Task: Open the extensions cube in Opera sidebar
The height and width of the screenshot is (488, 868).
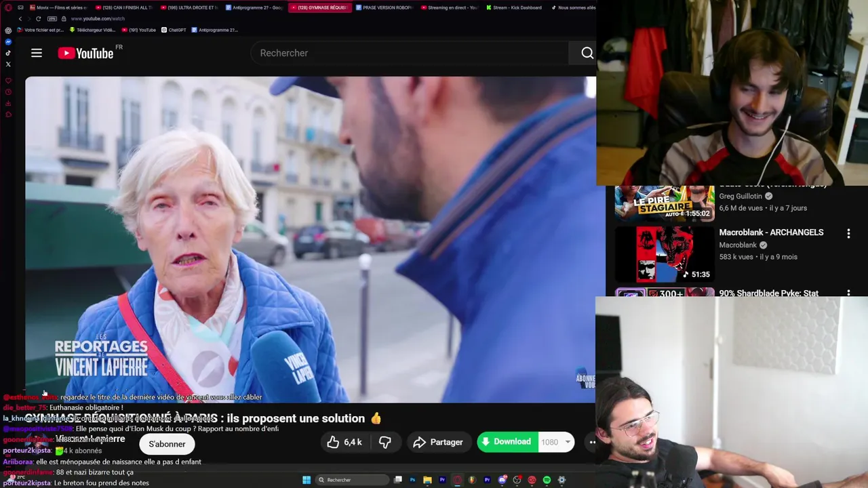Action: point(8,115)
